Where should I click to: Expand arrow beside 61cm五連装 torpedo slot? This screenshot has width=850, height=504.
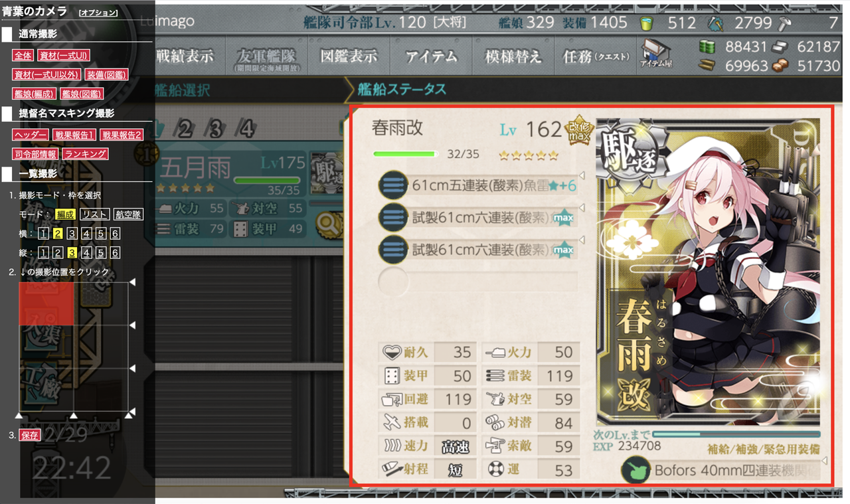[582, 177]
